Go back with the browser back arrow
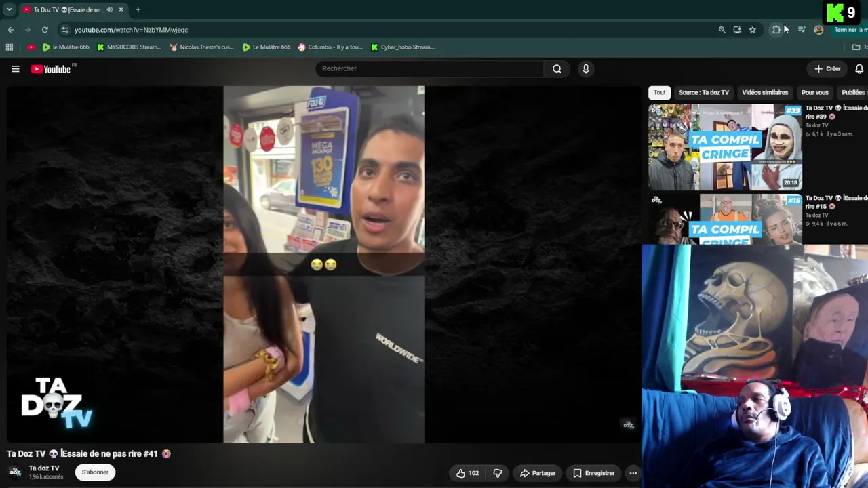 [x=11, y=30]
